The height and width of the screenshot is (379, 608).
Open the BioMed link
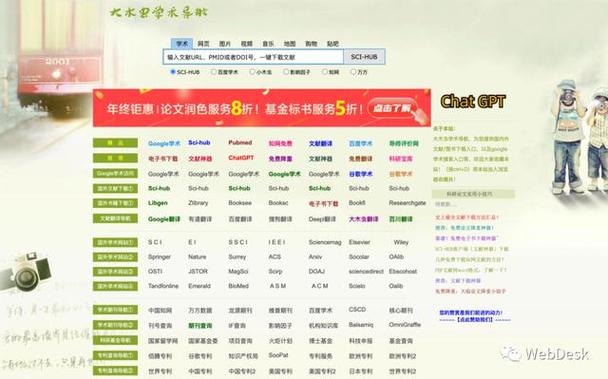pyautogui.click(x=238, y=286)
